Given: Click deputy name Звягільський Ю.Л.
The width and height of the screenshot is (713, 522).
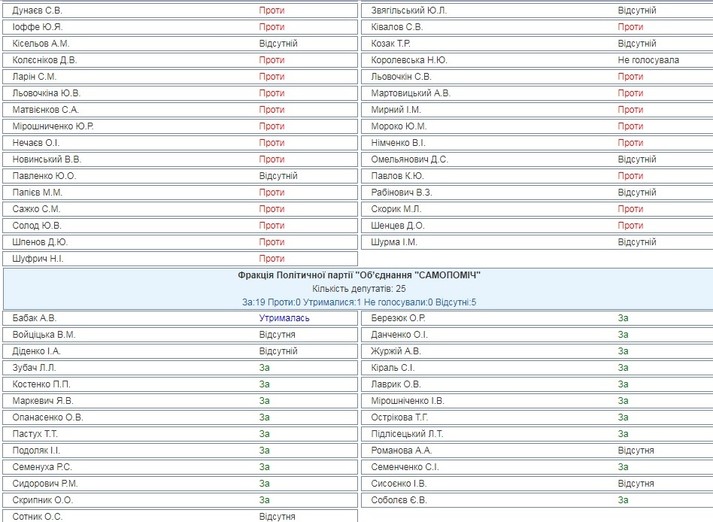Looking at the screenshot, I should click(x=409, y=11).
